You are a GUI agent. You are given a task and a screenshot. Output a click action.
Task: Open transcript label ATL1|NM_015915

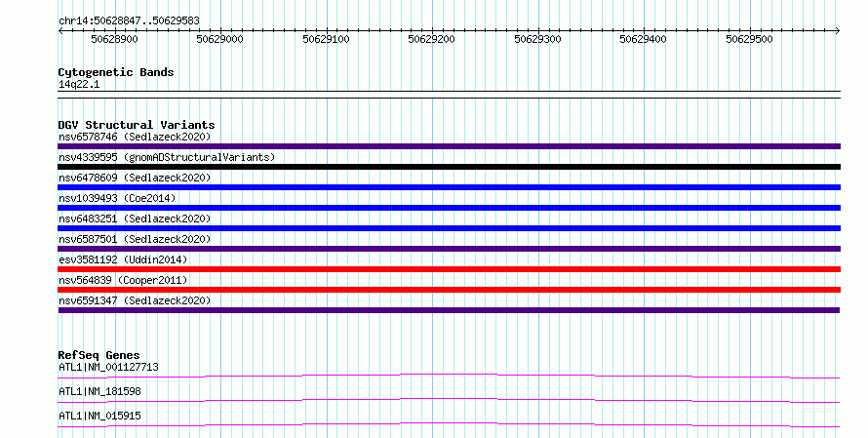(x=99, y=416)
